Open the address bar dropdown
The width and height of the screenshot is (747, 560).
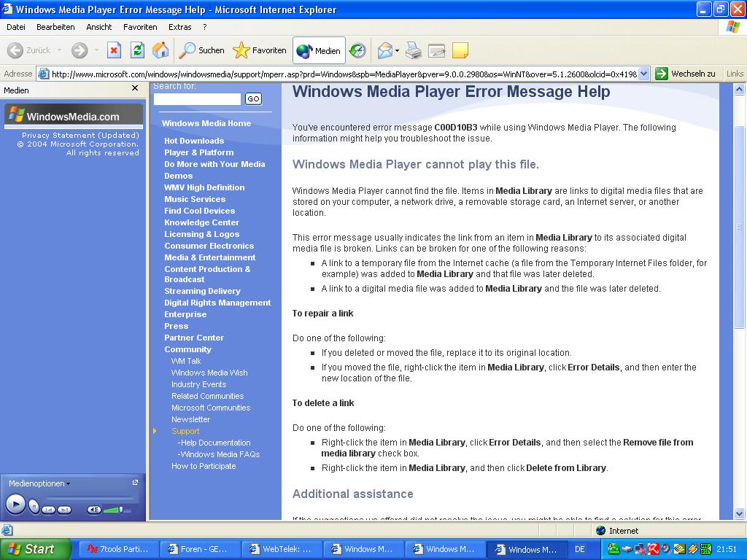coord(643,74)
